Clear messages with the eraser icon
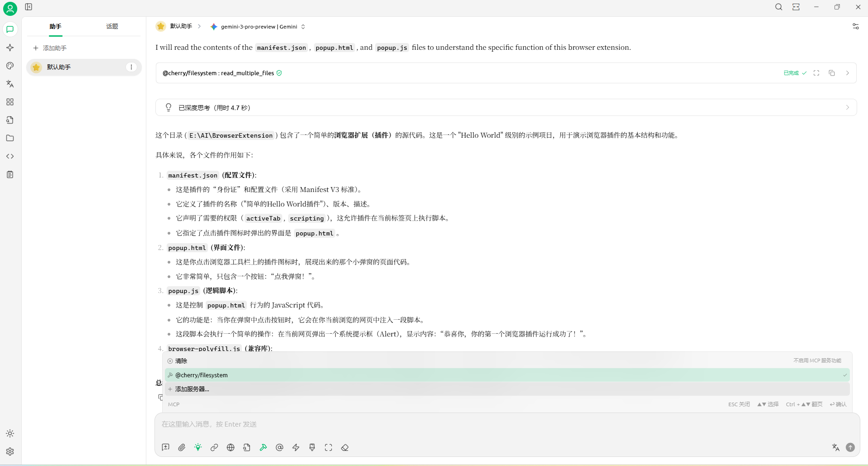 (x=344, y=447)
